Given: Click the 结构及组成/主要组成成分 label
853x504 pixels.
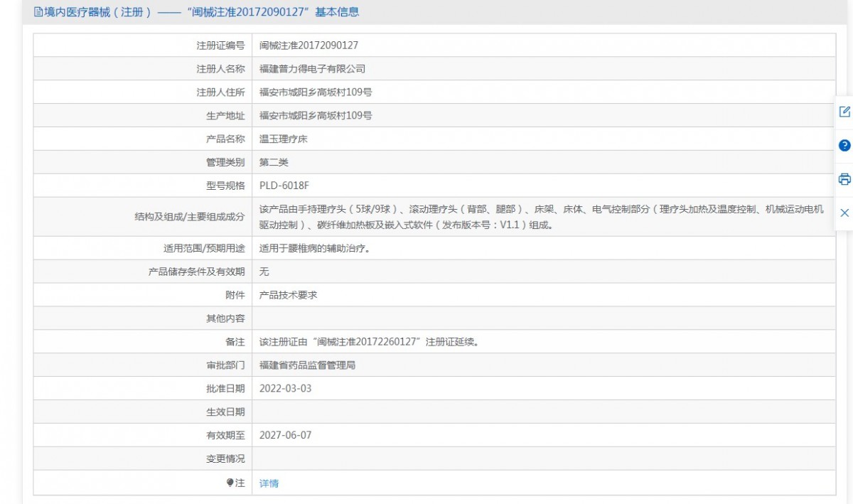Looking at the screenshot, I should pyautogui.click(x=190, y=217).
